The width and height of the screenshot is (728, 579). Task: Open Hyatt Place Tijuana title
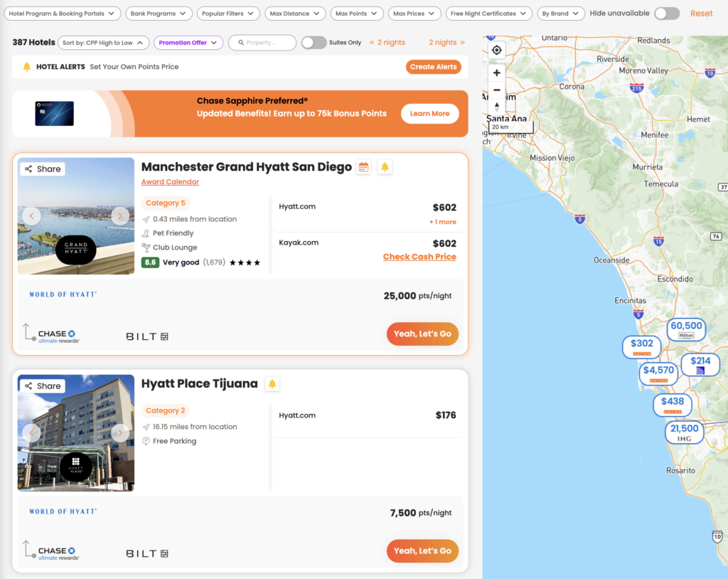[199, 384]
